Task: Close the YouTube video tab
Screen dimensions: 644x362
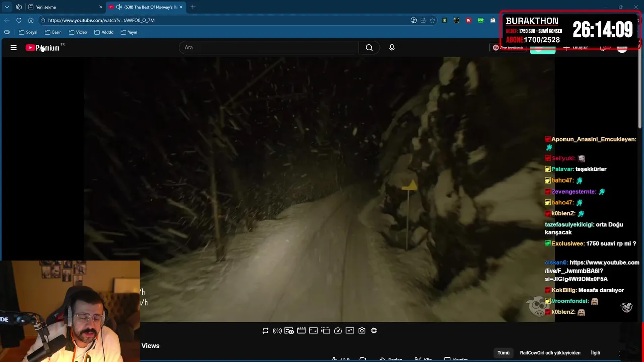Action: [181, 7]
